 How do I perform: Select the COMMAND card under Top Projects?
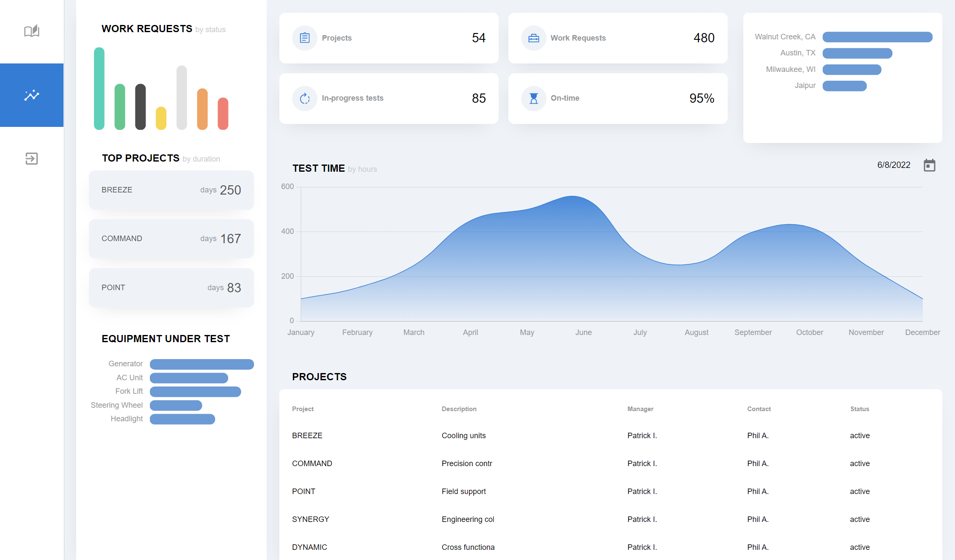(x=171, y=239)
